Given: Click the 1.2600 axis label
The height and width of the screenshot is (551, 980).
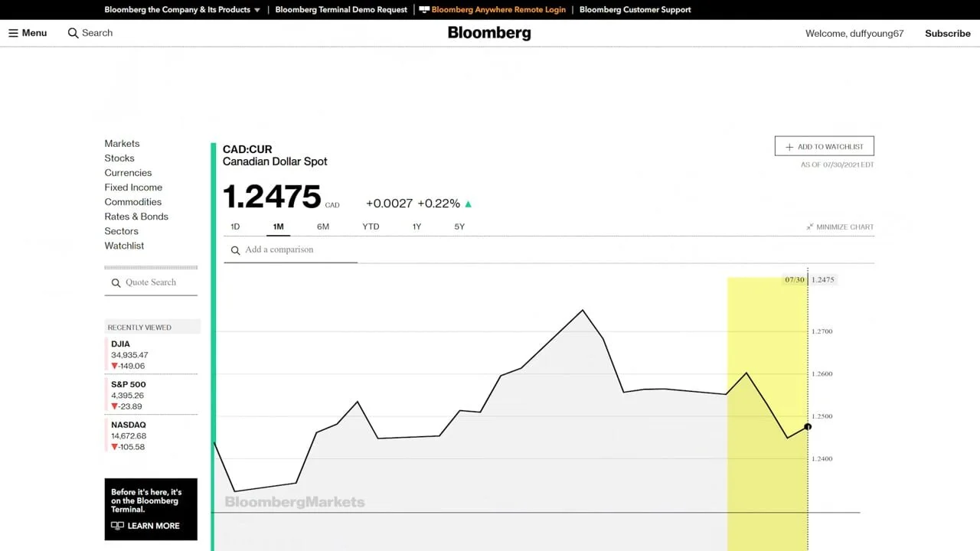Looking at the screenshot, I should tap(822, 374).
